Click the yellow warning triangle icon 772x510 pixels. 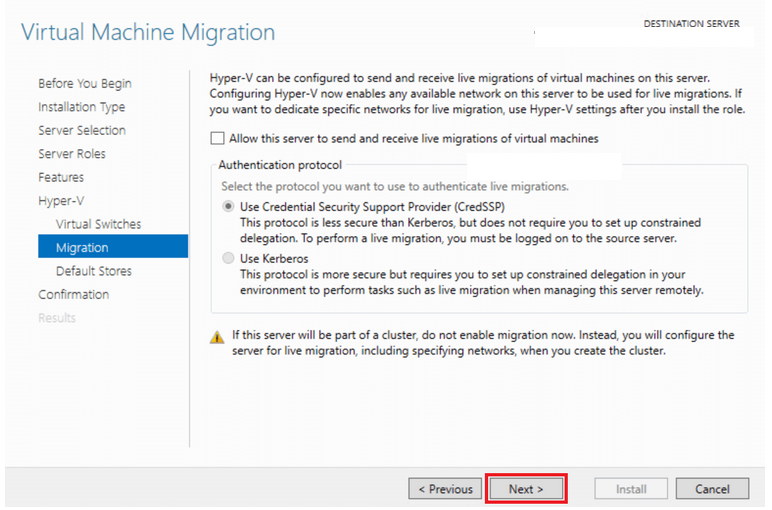coord(217,338)
